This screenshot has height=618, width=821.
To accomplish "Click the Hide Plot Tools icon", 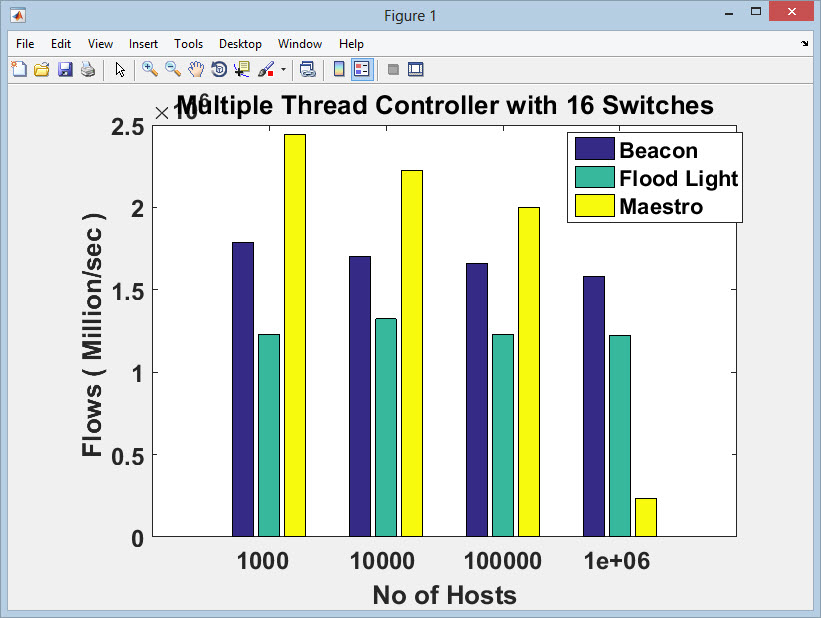I will point(393,69).
